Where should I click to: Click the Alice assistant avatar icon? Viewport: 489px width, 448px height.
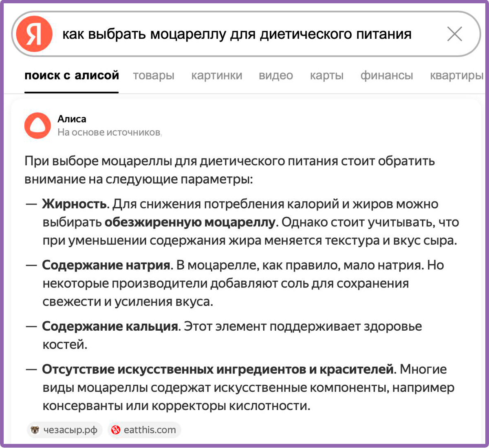tap(37, 126)
